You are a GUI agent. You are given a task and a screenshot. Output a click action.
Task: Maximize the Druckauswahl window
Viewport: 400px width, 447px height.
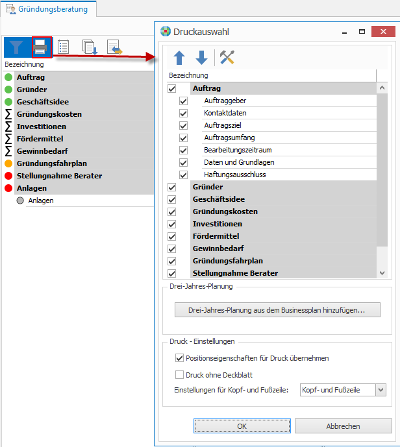pyautogui.click(x=362, y=32)
